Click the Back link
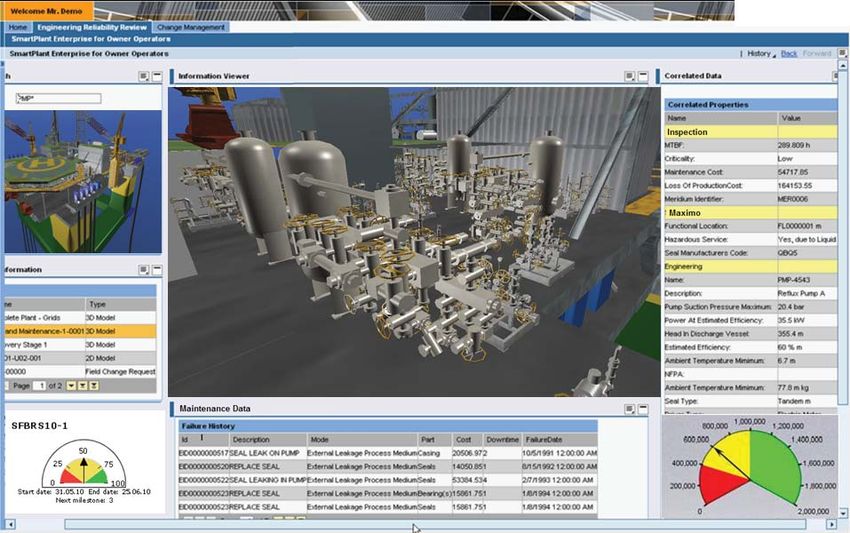This screenshot has height=533, width=850. (x=789, y=54)
